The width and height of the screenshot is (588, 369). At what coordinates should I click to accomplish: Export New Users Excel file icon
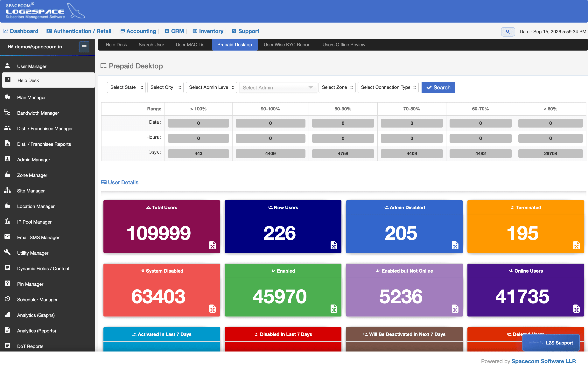[334, 245]
